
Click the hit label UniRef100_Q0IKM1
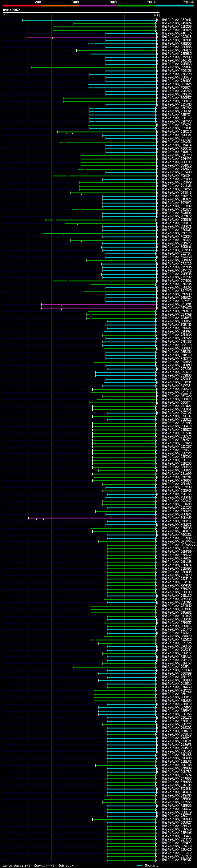(176, 304)
